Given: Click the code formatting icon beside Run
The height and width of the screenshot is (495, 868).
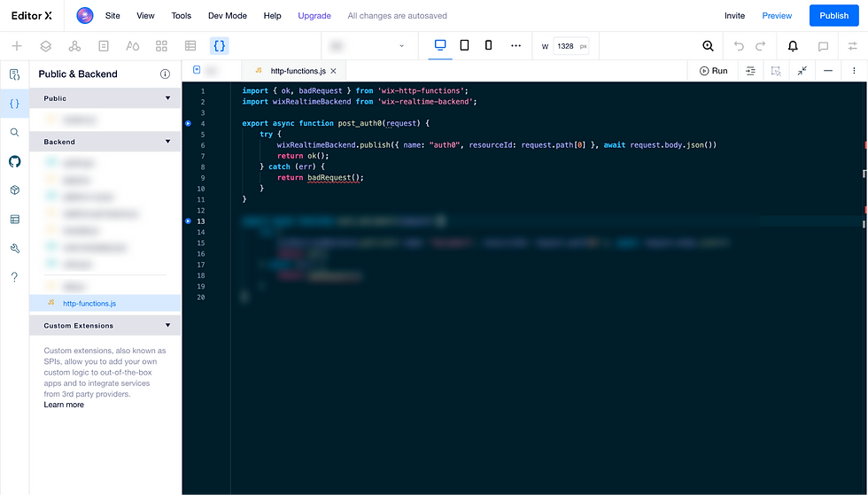Looking at the screenshot, I should [750, 71].
